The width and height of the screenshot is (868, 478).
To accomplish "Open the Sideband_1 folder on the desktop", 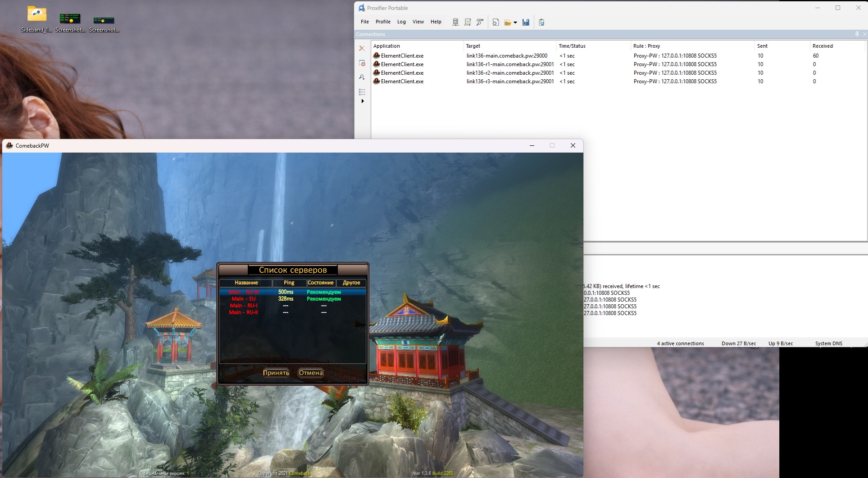I will (x=36, y=19).
